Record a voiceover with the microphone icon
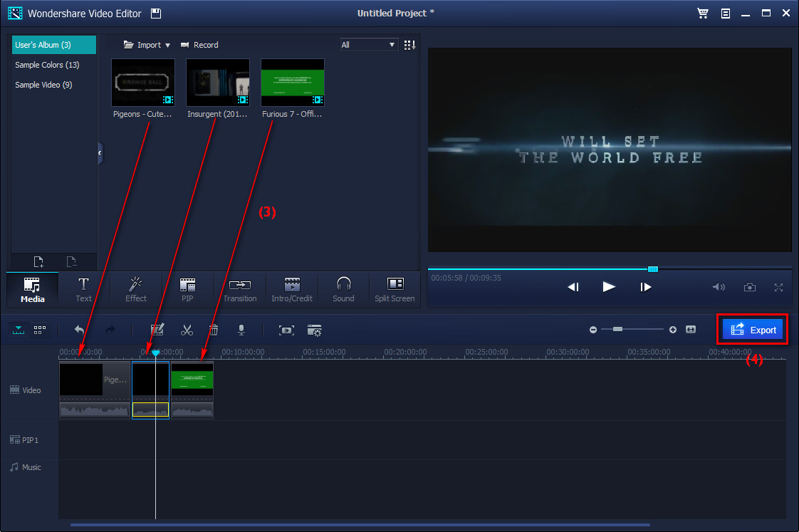This screenshot has height=532, width=799. pos(241,330)
